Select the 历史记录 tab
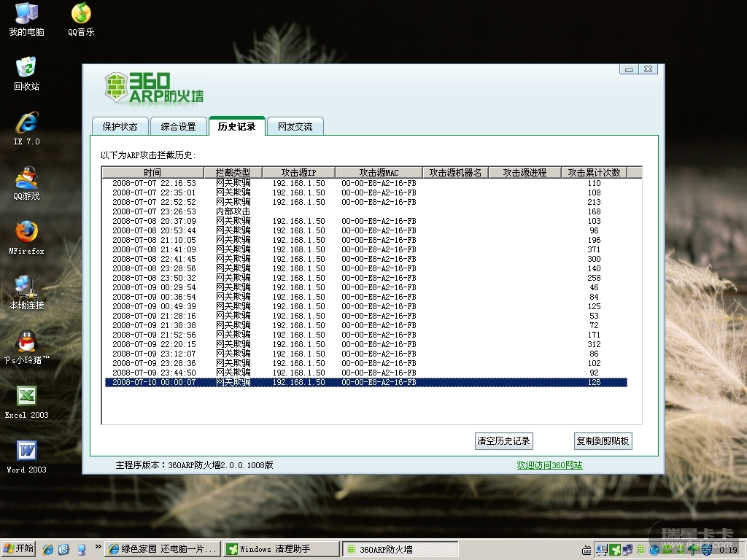 (x=237, y=125)
